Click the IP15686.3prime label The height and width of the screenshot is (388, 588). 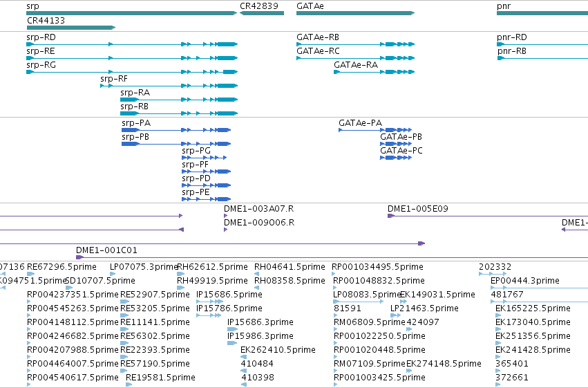tap(260, 322)
